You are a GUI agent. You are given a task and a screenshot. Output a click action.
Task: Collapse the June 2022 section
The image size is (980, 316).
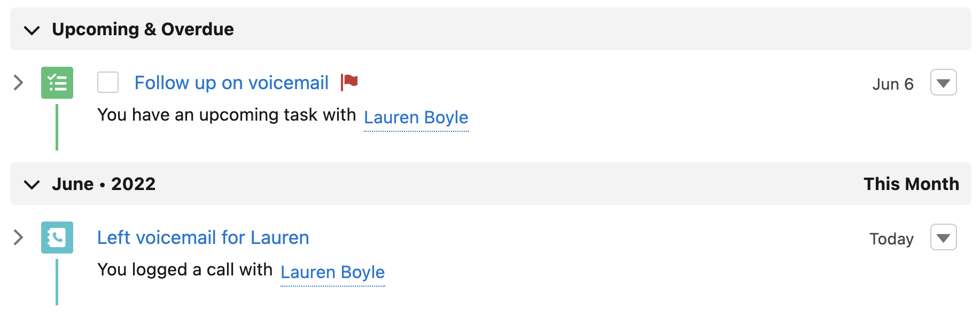(32, 185)
